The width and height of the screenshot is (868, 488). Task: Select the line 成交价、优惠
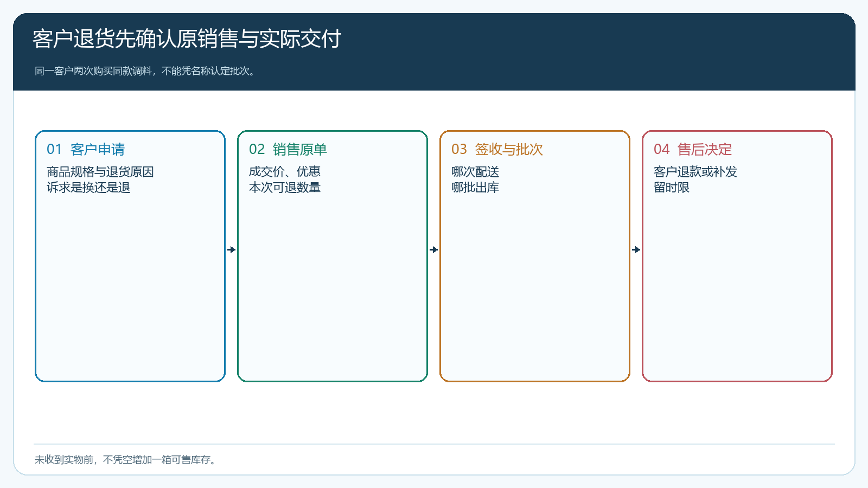285,172
